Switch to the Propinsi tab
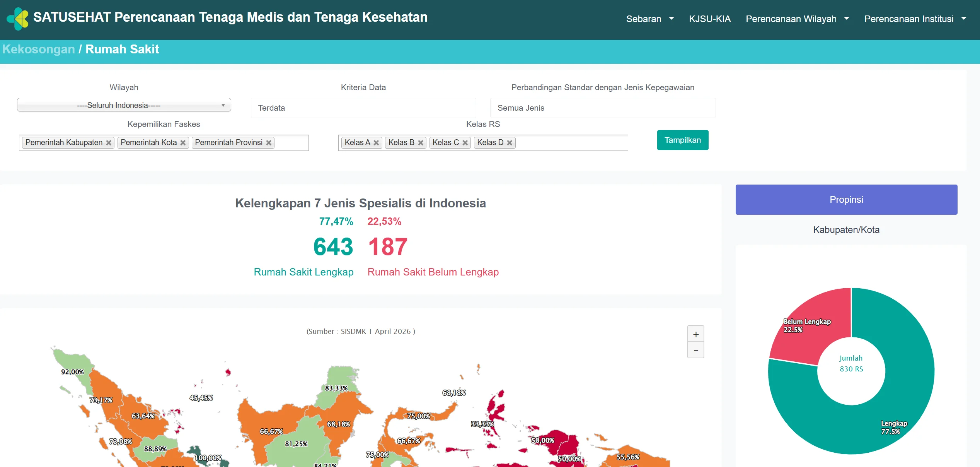The image size is (980, 467). [846, 200]
